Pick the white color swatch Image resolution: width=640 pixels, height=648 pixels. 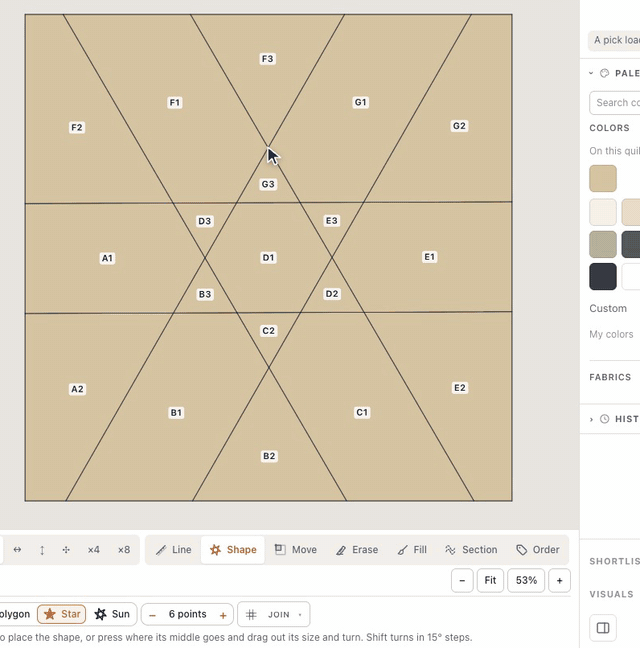point(631,276)
